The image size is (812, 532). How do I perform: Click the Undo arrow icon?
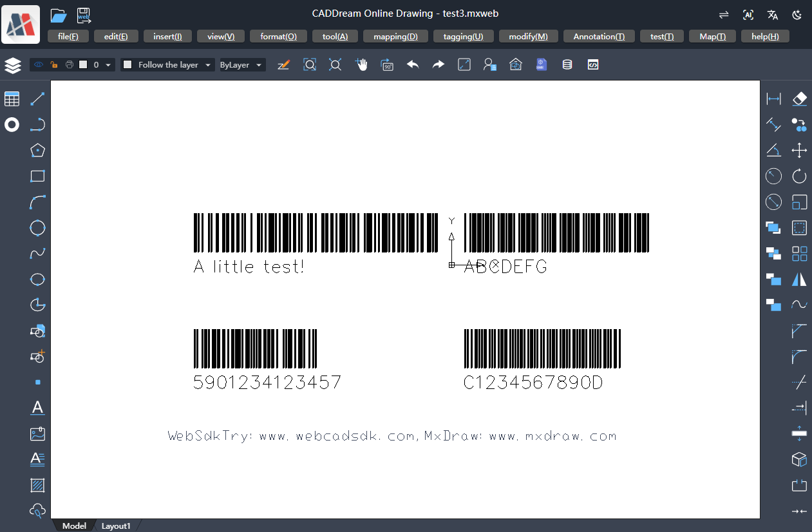[413, 65]
